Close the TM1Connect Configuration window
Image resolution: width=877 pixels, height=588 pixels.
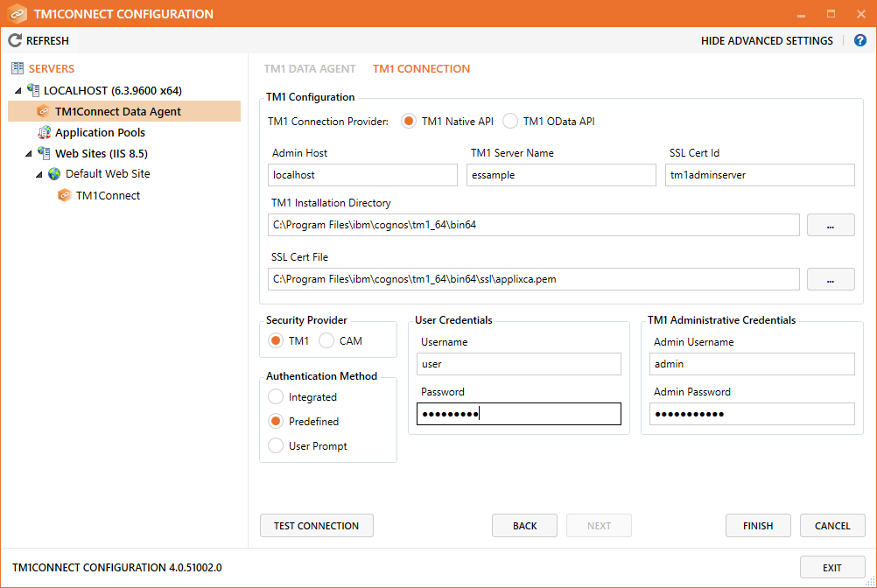(x=860, y=14)
